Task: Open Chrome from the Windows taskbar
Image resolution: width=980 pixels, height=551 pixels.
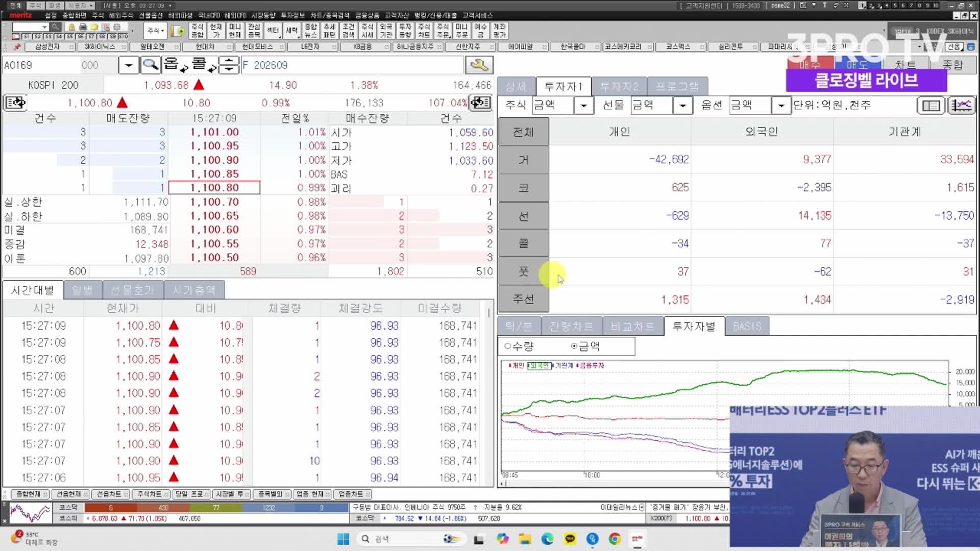Action: pos(615,539)
